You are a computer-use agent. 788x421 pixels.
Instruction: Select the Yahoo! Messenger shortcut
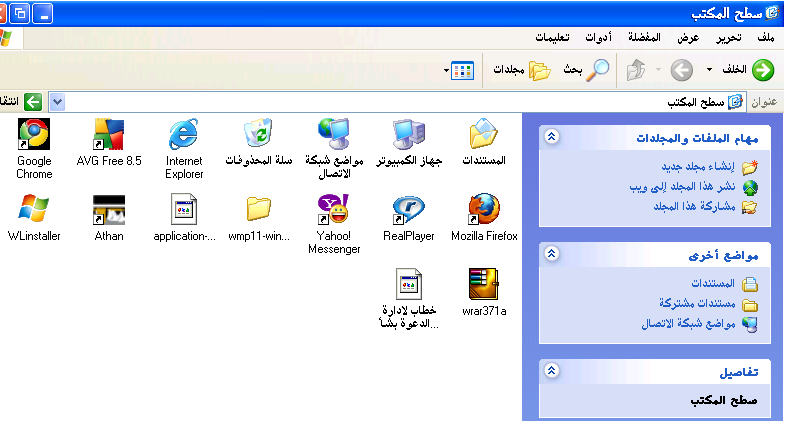334,208
